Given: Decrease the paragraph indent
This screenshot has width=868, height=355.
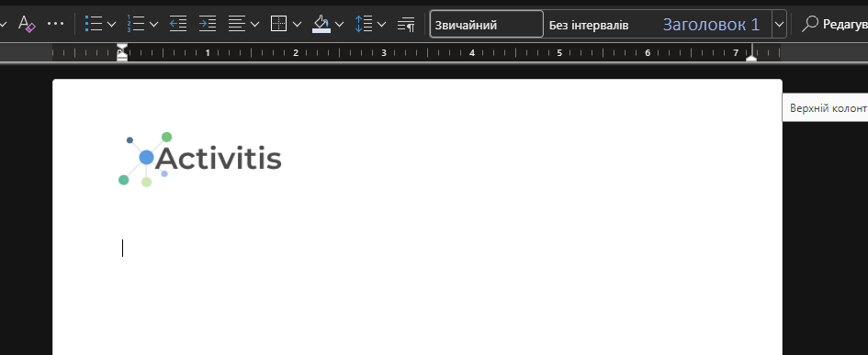Looking at the screenshot, I should [177, 24].
